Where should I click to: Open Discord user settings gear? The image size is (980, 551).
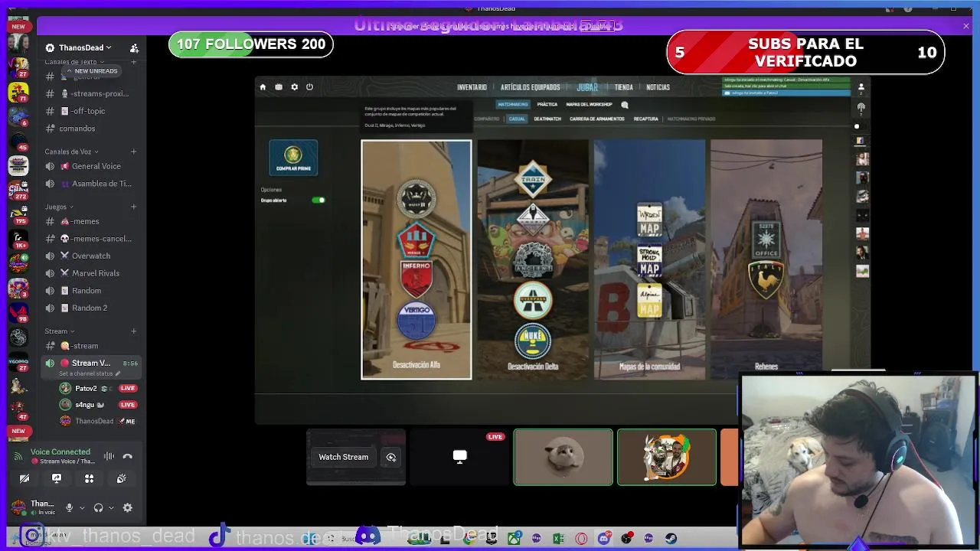128,507
